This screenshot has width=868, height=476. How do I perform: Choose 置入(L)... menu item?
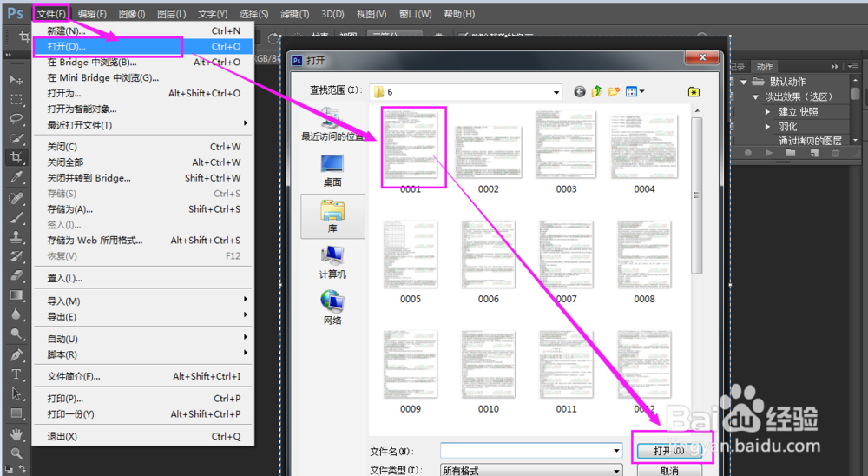[143, 279]
